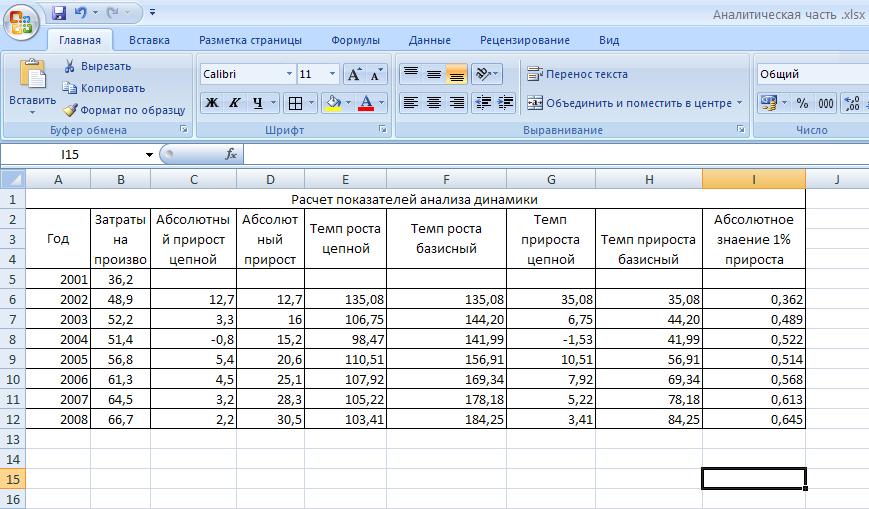The height and width of the screenshot is (509, 869).
Task: Open Выравнивание dialog launcher
Action: click(x=740, y=129)
